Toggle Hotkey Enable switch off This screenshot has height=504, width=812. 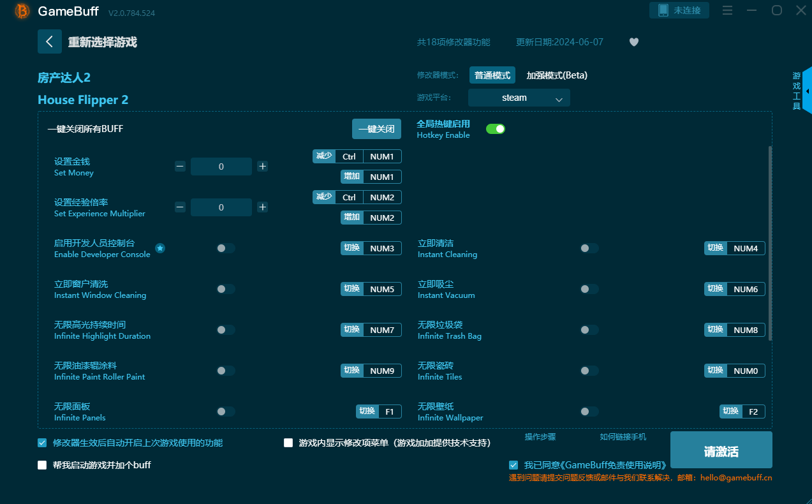pyautogui.click(x=496, y=129)
